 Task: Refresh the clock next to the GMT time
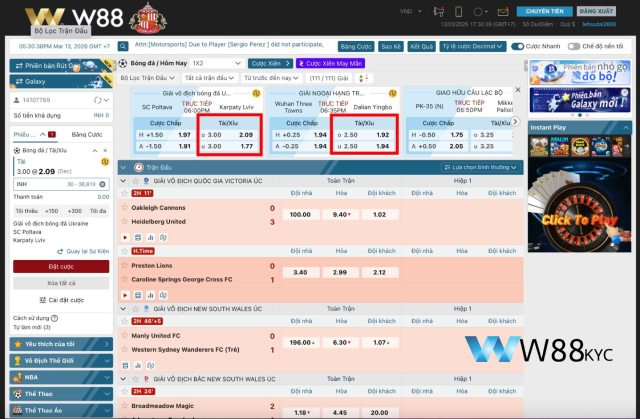pyautogui.click(x=121, y=46)
